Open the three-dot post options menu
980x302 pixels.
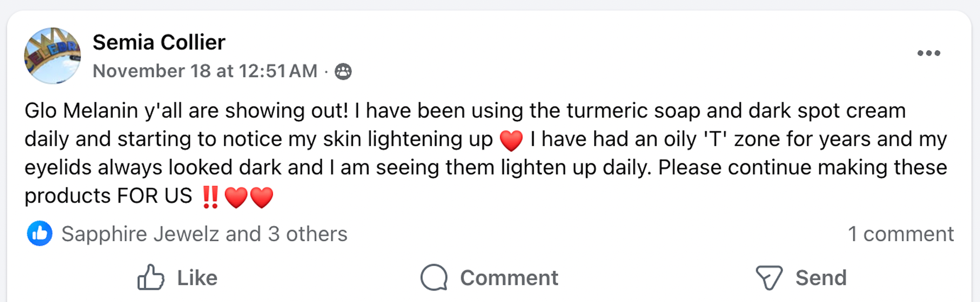click(x=929, y=53)
